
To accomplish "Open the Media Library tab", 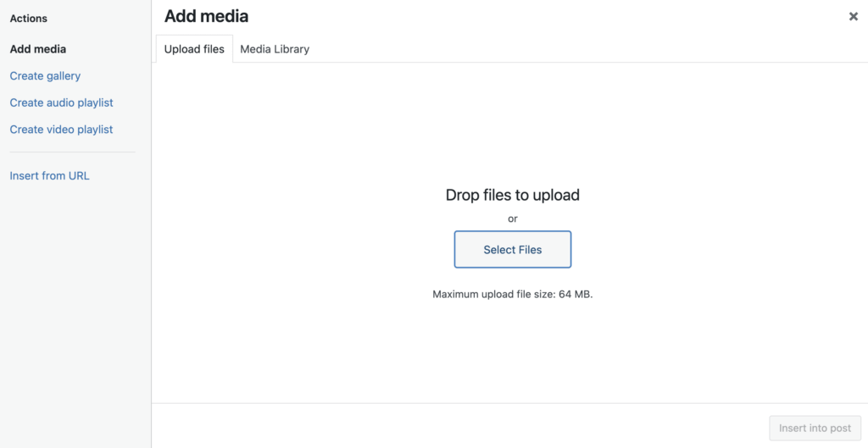I will coord(275,49).
